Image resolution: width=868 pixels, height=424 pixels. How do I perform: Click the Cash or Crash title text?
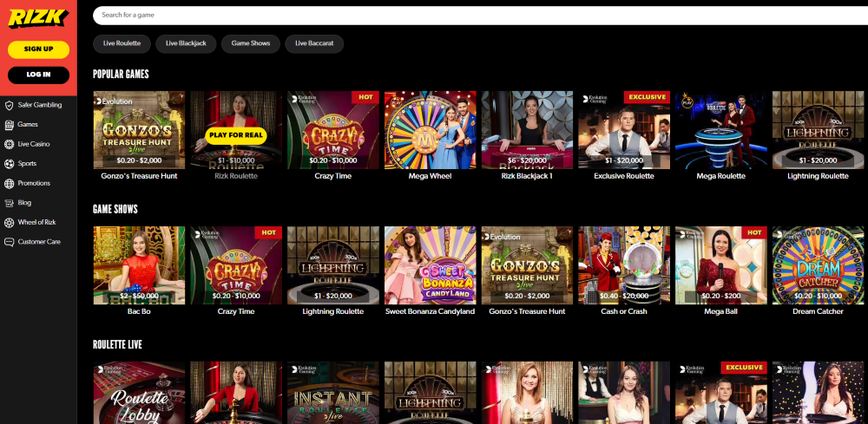tap(624, 311)
